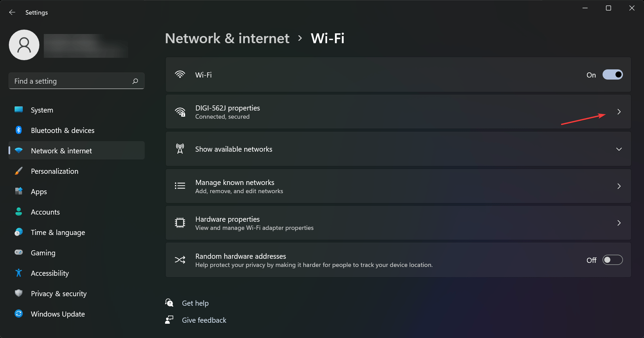The width and height of the screenshot is (644, 338).
Task: Click the Find a setting field
Action: pyautogui.click(x=71, y=81)
